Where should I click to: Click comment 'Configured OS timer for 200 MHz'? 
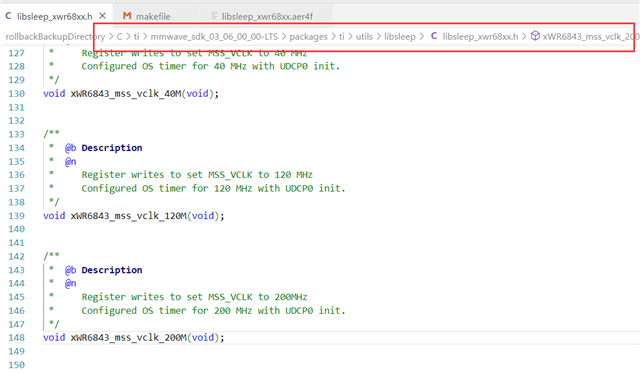[167, 311]
